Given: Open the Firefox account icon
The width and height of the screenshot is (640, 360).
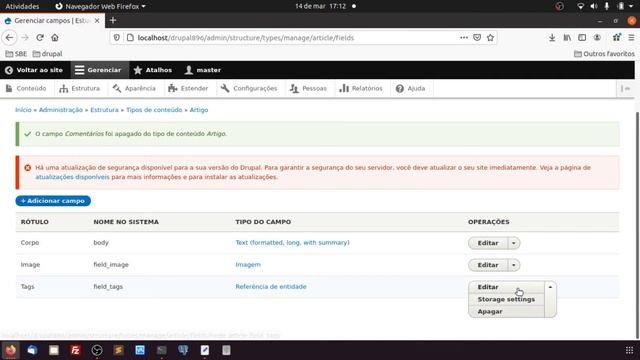Looking at the screenshot, I should [x=597, y=38].
